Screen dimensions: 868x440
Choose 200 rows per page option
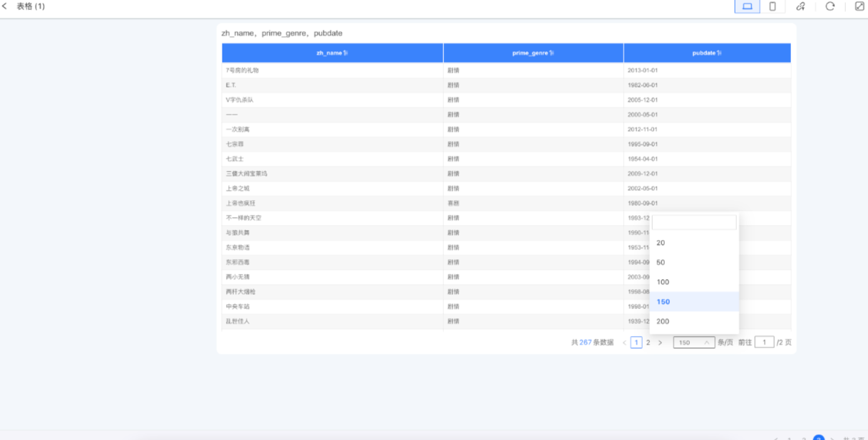tap(694, 321)
